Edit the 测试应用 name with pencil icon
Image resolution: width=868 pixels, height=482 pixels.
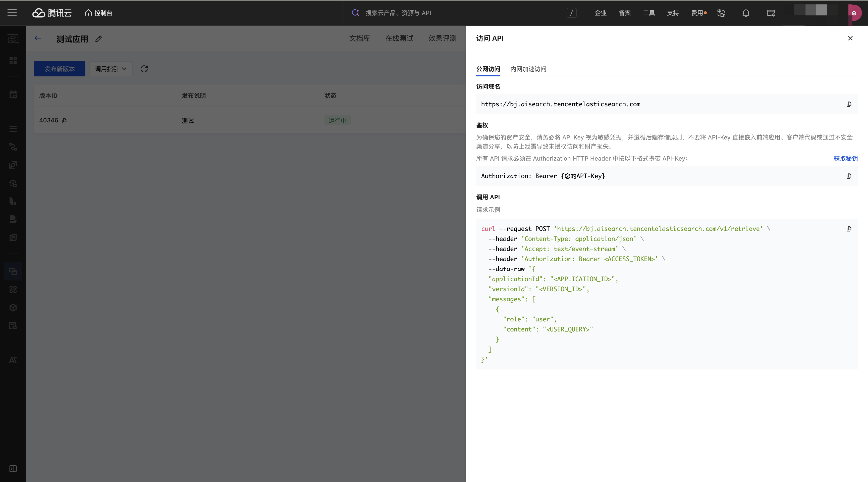pos(98,39)
